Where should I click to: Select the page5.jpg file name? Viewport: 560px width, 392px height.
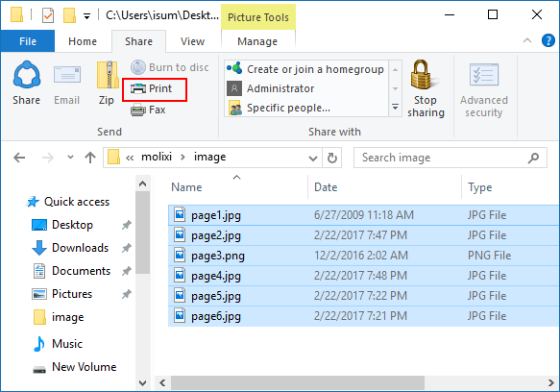tap(216, 296)
